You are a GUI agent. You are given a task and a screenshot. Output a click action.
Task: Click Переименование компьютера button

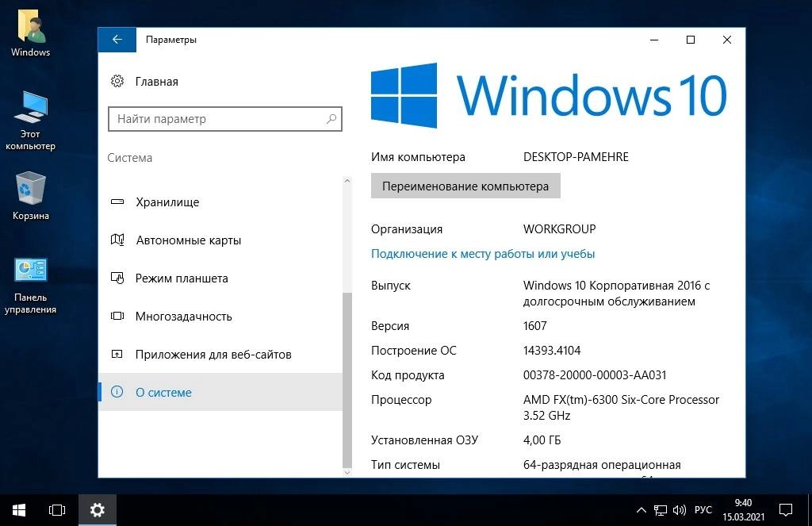tap(465, 186)
